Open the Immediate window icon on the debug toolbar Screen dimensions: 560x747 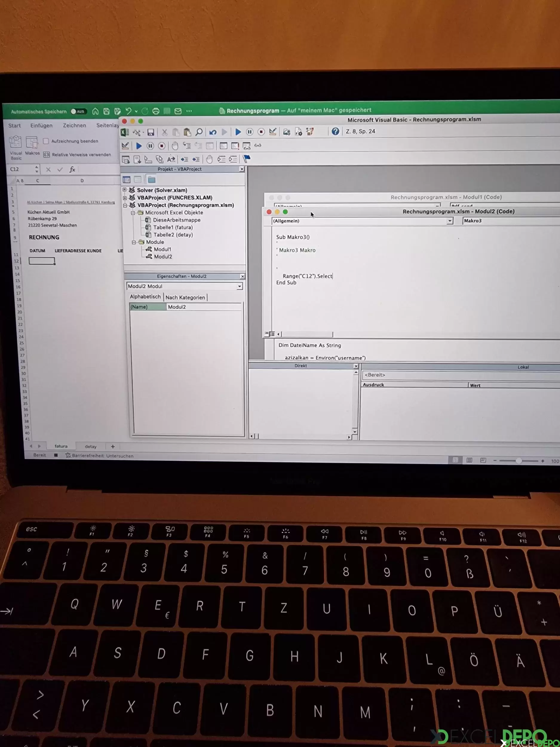pyautogui.click(x=235, y=146)
